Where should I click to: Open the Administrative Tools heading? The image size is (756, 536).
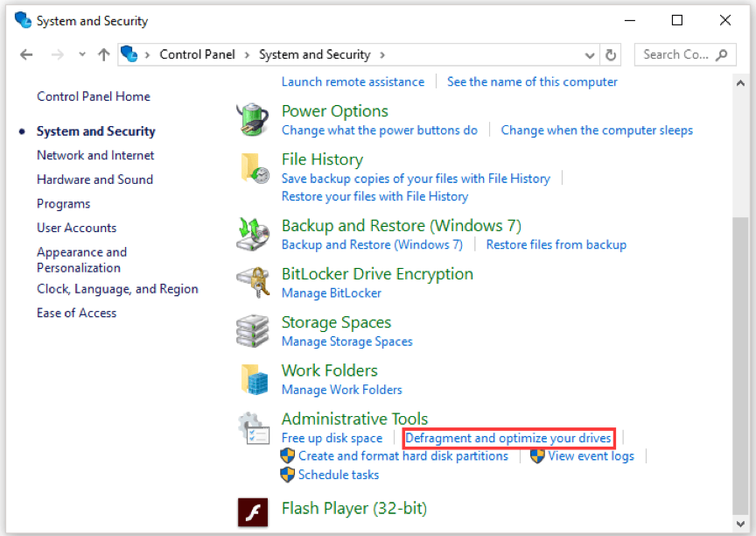point(355,419)
